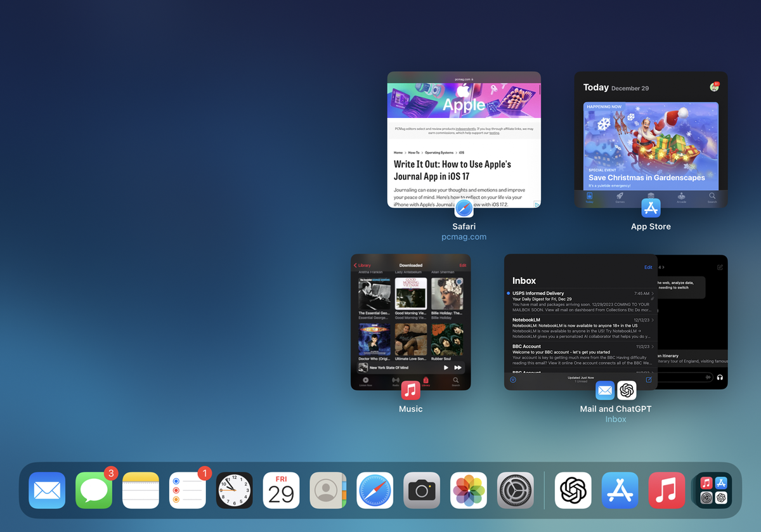This screenshot has width=761, height=532.
Task: Open NotebookLM email in Inbox
Action: point(581,328)
